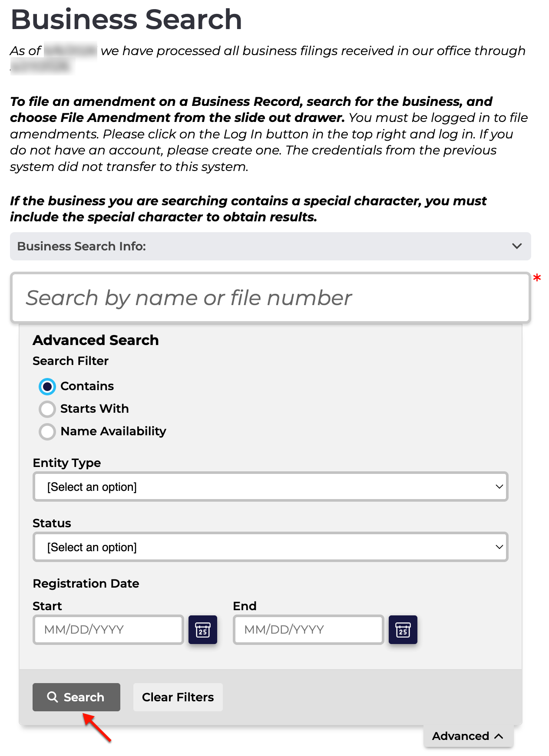Collapse the Advanced search panel
Viewport: 549px width, 756px height.
point(468,736)
